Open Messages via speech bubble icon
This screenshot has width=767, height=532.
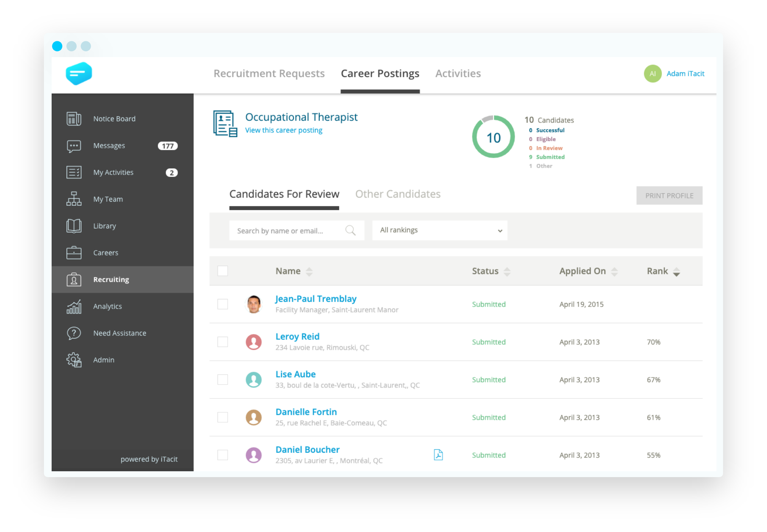74,146
